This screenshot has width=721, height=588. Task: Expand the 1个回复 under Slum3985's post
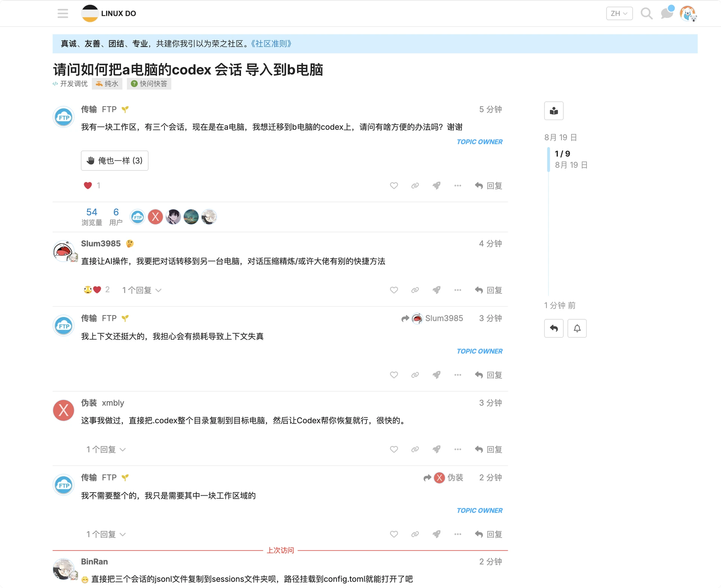click(x=142, y=290)
